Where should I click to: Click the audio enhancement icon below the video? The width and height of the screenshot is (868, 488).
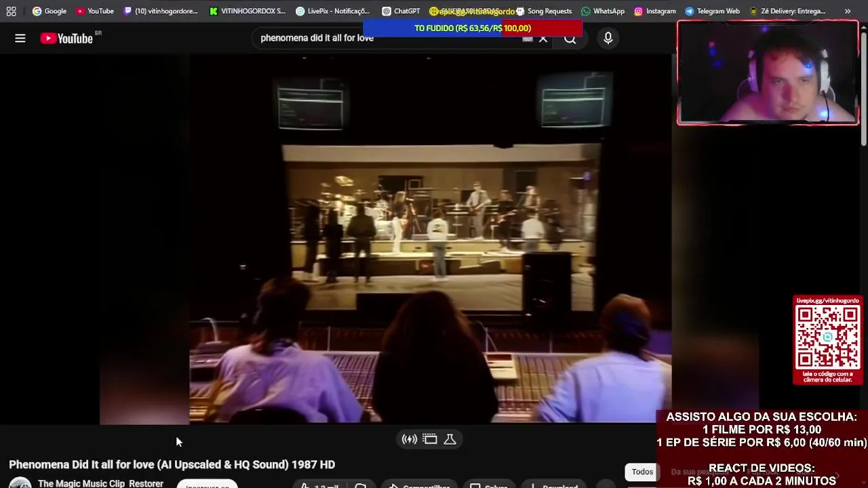click(410, 439)
